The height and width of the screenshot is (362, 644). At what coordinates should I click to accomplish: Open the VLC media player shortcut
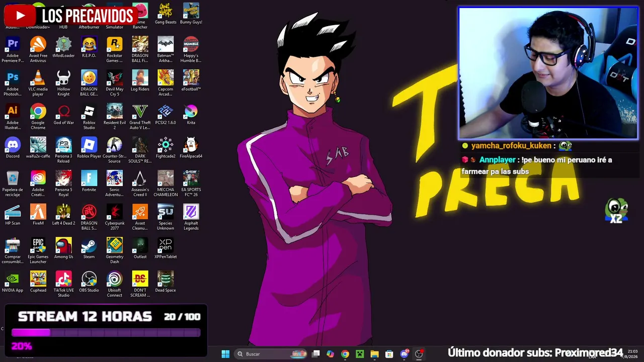click(x=38, y=83)
